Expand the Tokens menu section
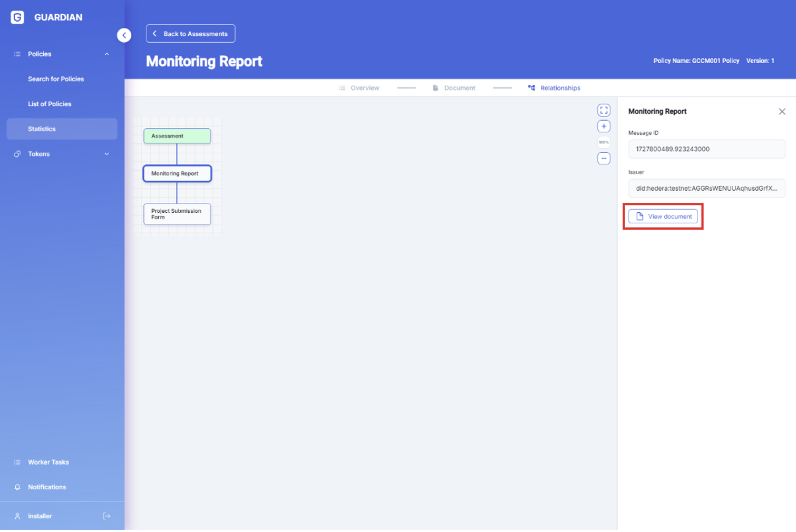This screenshot has height=532, width=796. pos(106,154)
